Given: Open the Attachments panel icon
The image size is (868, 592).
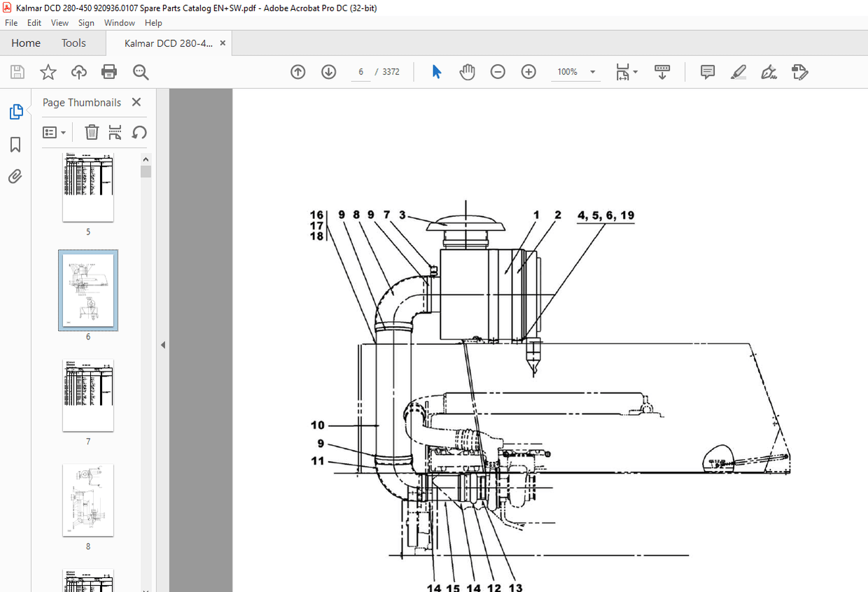Looking at the screenshot, I should point(15,176).
